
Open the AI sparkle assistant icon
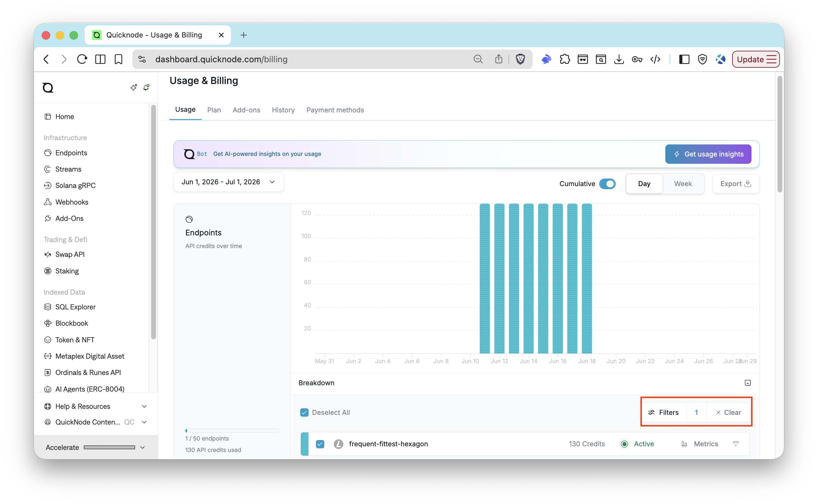[134, 87]
